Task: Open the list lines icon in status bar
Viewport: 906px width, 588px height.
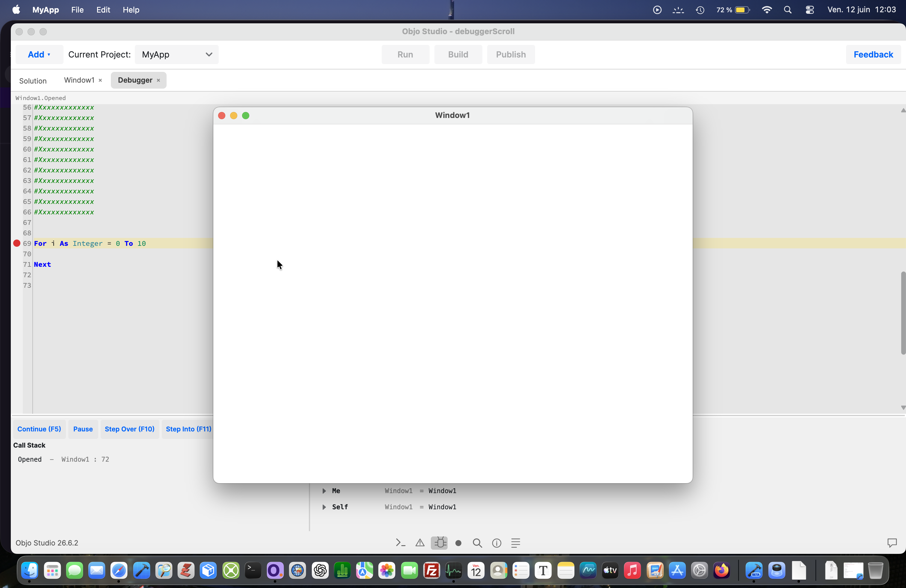Action: (515, 543)
